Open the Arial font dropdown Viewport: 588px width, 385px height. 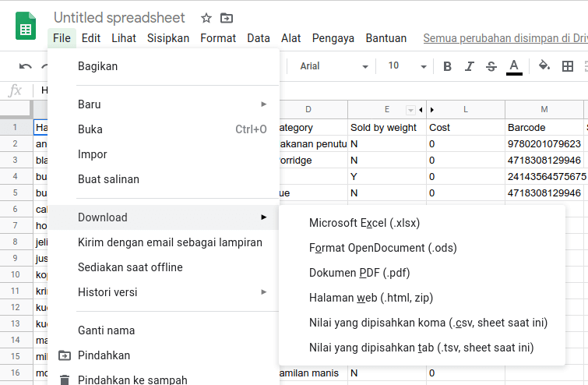pos(334,66)
